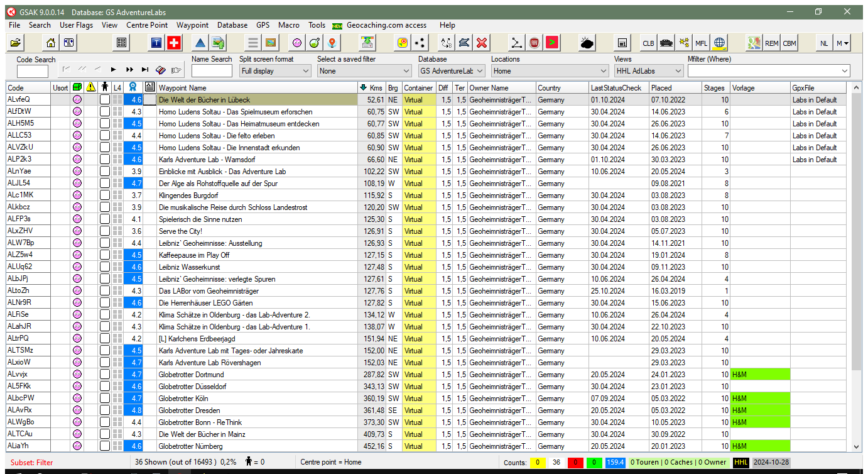Open a database with the folder icon
Screen dimensions: 868x474
16,43
